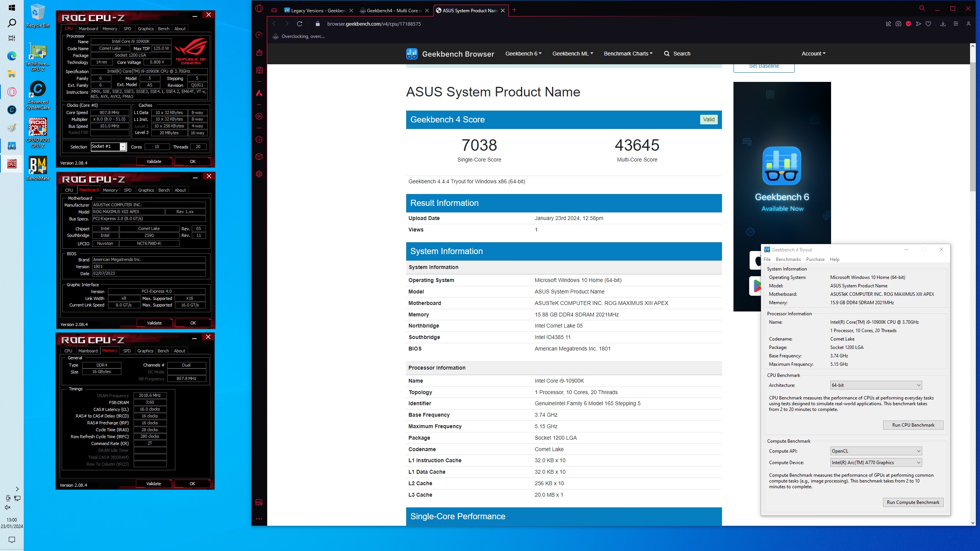
Task: Click the browser address bar URL
Action: point(374,24)
